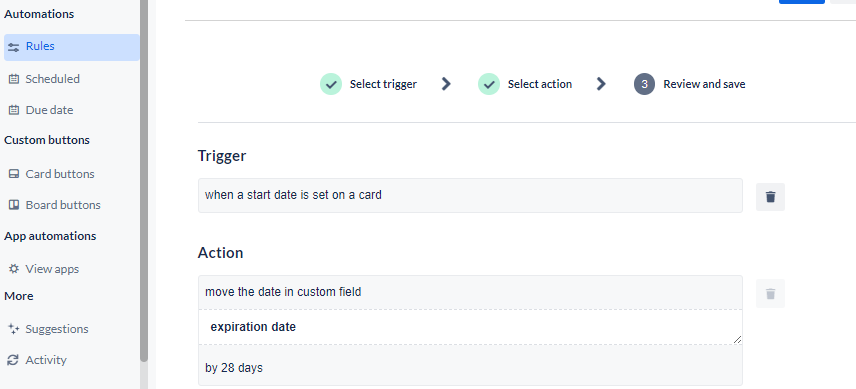Click the Rules sliders icon in sidebar
The width and height of the screenshot is (856, 389).
[14, 47]
